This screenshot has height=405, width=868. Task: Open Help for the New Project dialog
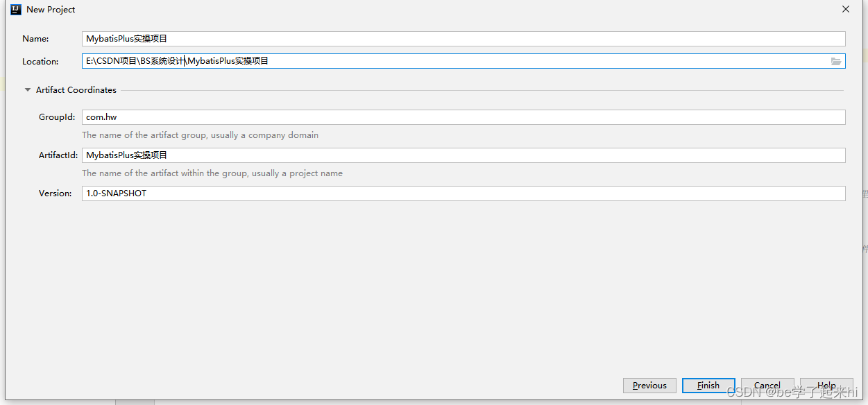(x=826, y=386)
